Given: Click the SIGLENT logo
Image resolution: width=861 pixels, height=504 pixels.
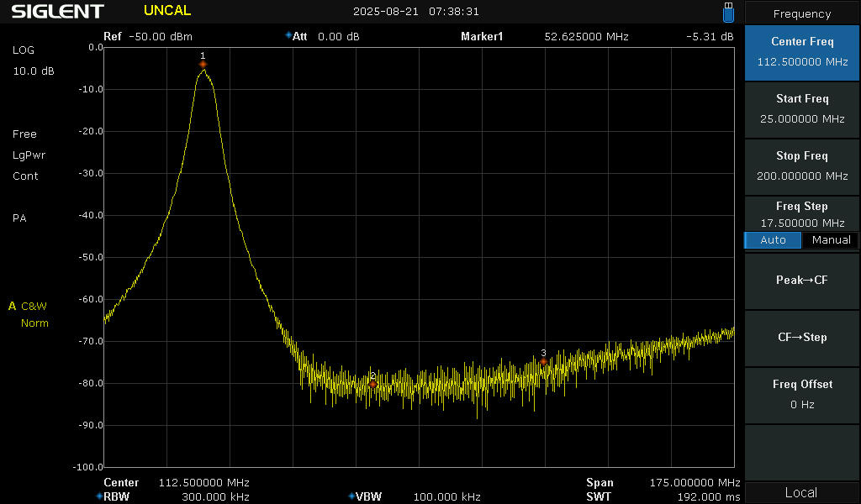Looking at the screenshot, I should pos(58,11).
